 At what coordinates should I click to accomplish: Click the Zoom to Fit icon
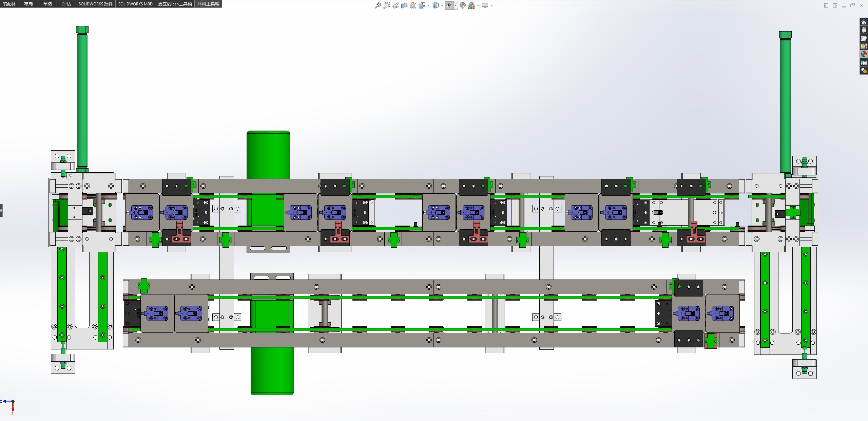coord(378,5)
